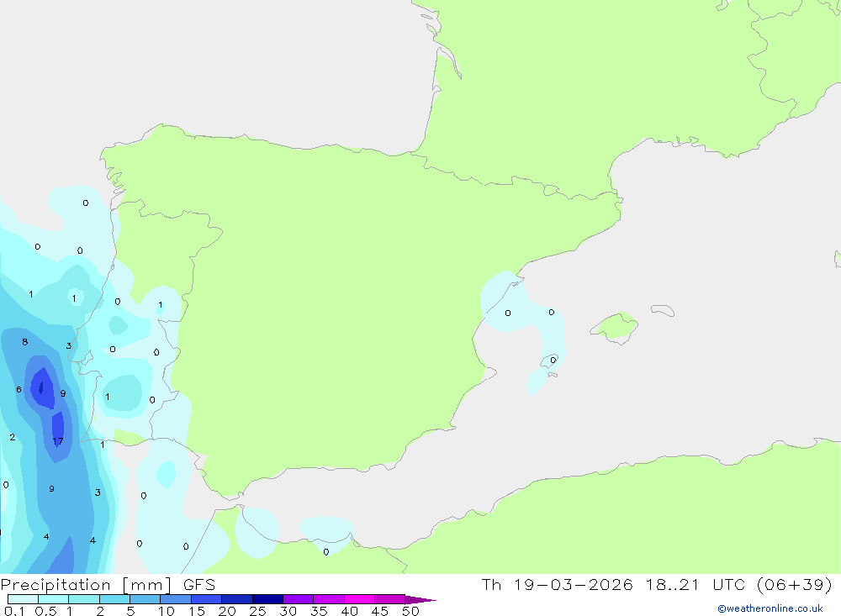Image resolution: width=841 pixels, height=616 pixels.
Task: Click dark blue swatch between 20 and 25
Action: click(237, 599)
